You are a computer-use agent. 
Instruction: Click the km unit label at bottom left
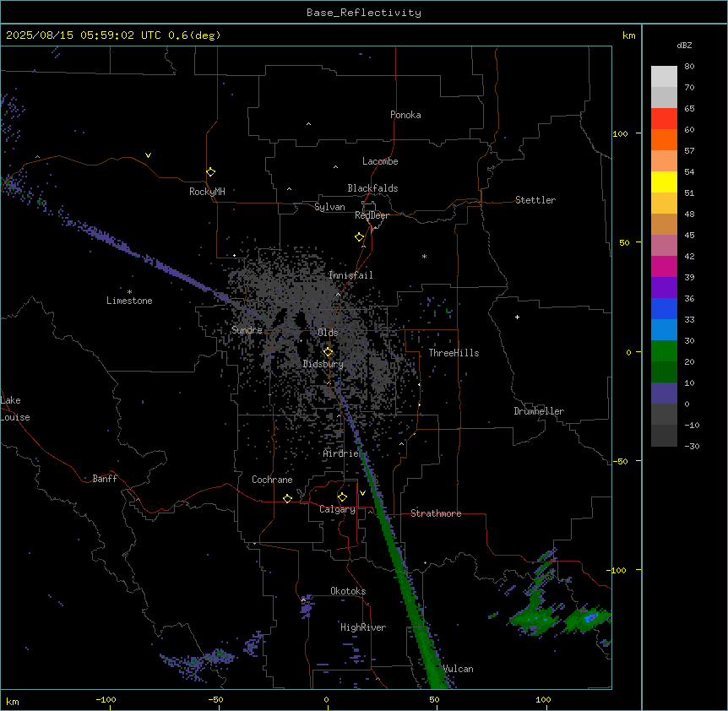pos(12,701)
